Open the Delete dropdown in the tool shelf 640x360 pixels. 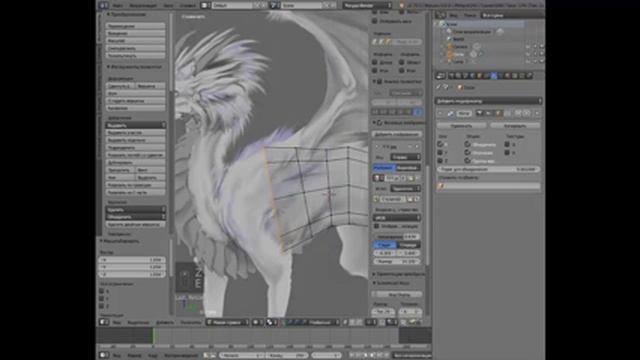[136, 209]
